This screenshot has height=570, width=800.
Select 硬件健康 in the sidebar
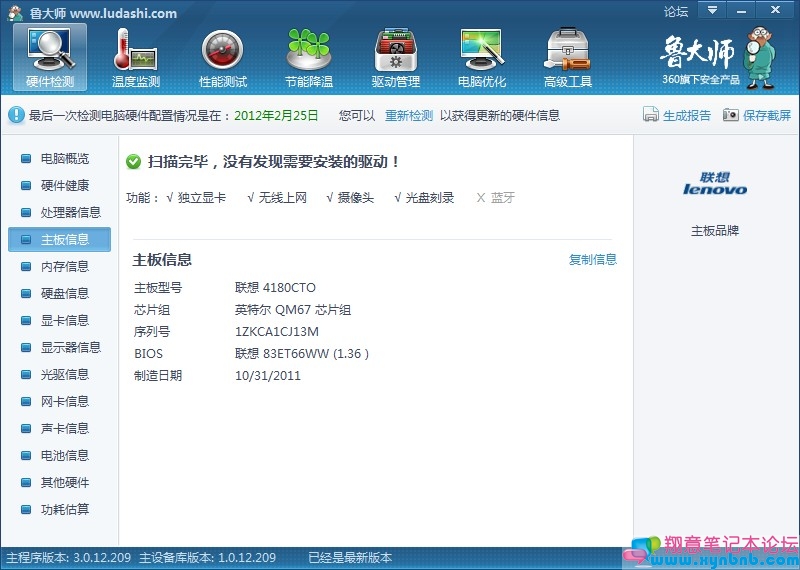point(59,185)
